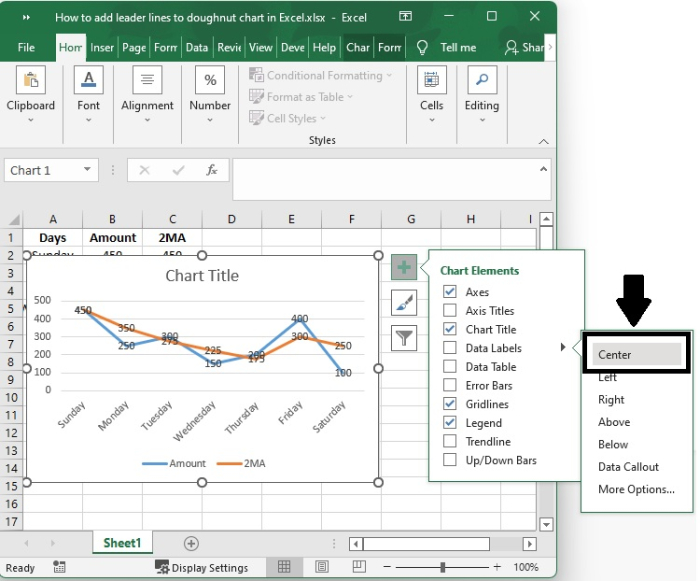Switch to Page Break Preview view
Viewport: 700px width, 581px height.
click(359, 567)
